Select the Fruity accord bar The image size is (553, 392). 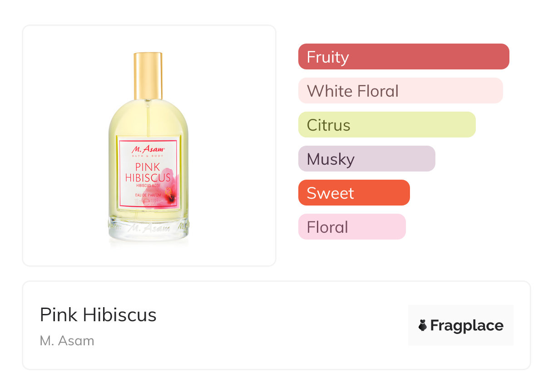pos(403,57)
